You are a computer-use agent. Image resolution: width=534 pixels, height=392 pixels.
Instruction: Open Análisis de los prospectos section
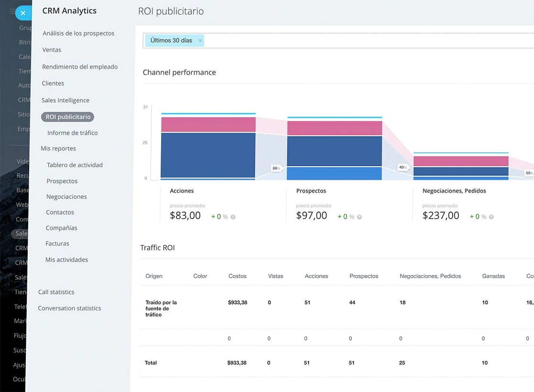78,33
